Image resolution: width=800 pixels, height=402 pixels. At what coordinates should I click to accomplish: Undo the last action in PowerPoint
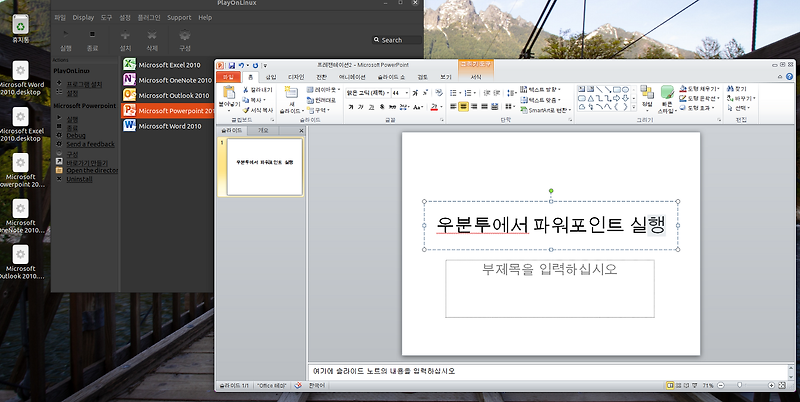241,65
